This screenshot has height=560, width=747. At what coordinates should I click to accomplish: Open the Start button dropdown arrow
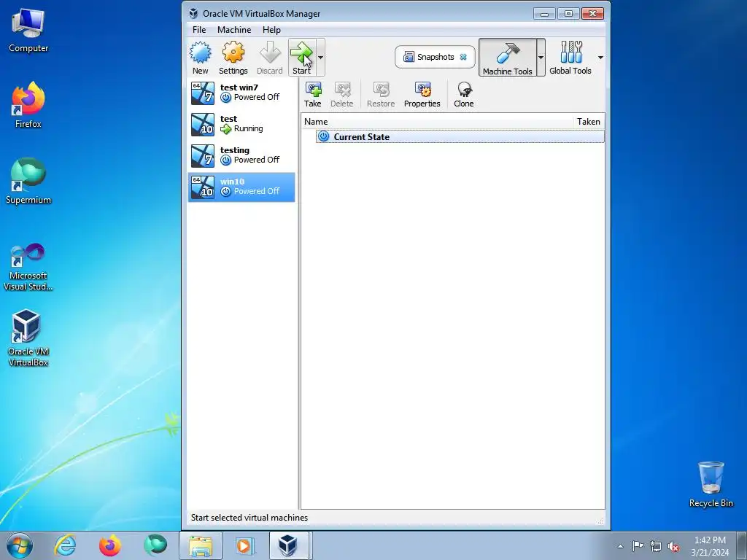click(x=321, y=58)
